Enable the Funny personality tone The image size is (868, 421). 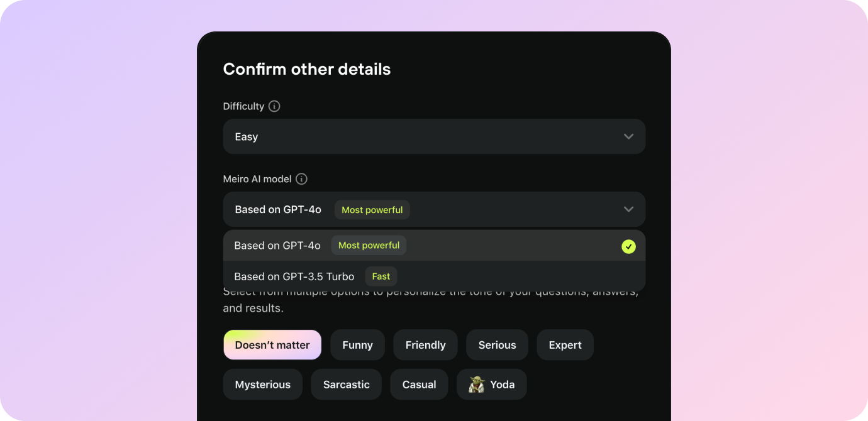[x=357, y=344]
